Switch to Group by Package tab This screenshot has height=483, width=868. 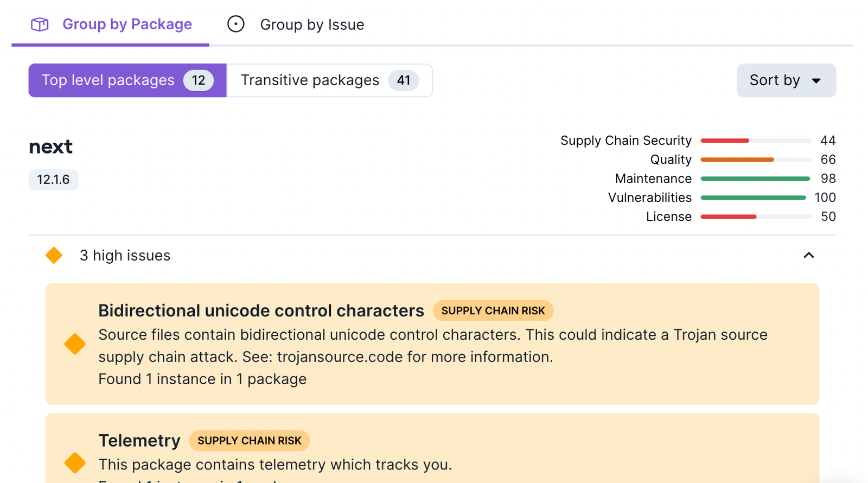coord(127,24)
